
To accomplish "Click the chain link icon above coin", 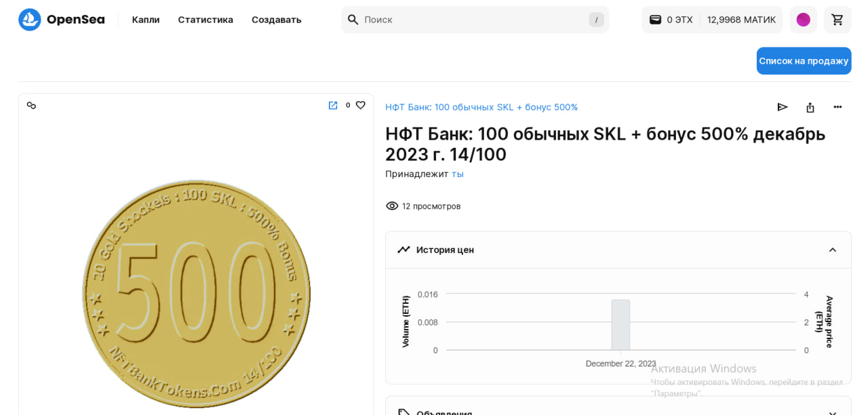I will click(x=31, y=105).
